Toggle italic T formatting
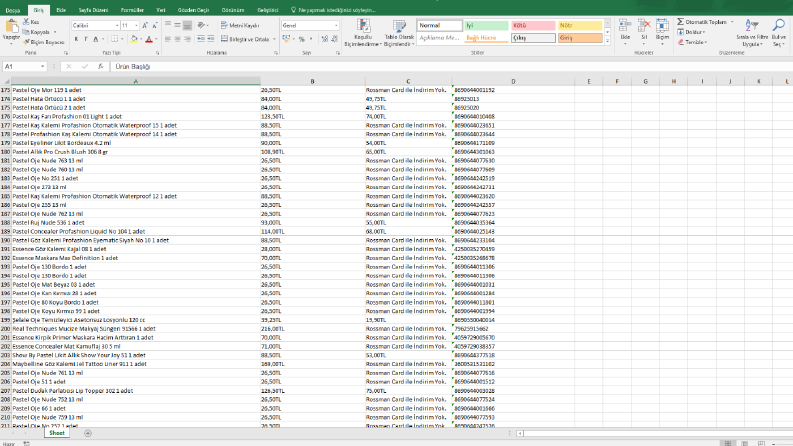 click(86, 39)
